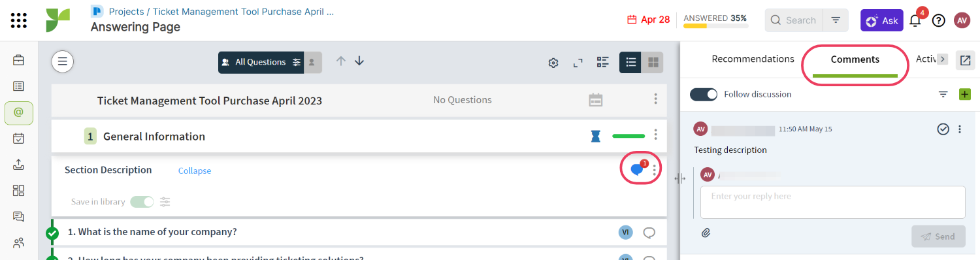Toggle the Save in library switch
This screenshot has width=980, height=260.
(142, 202)
